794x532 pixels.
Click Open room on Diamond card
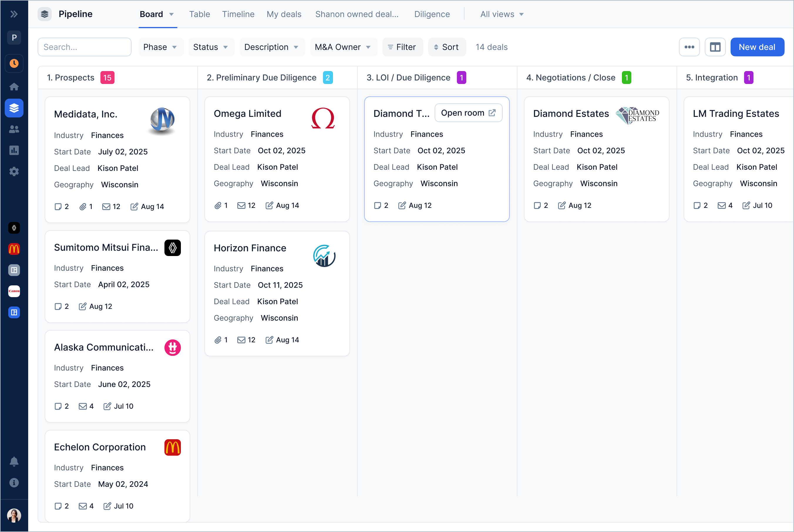coord(468,113)
